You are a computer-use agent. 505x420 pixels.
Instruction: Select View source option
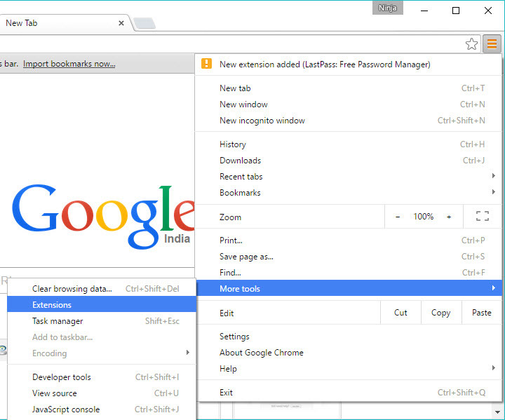click(x=102, y=393)
